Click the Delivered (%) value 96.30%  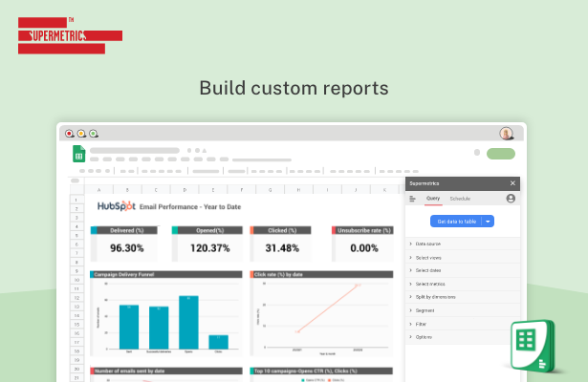point(127,248)
